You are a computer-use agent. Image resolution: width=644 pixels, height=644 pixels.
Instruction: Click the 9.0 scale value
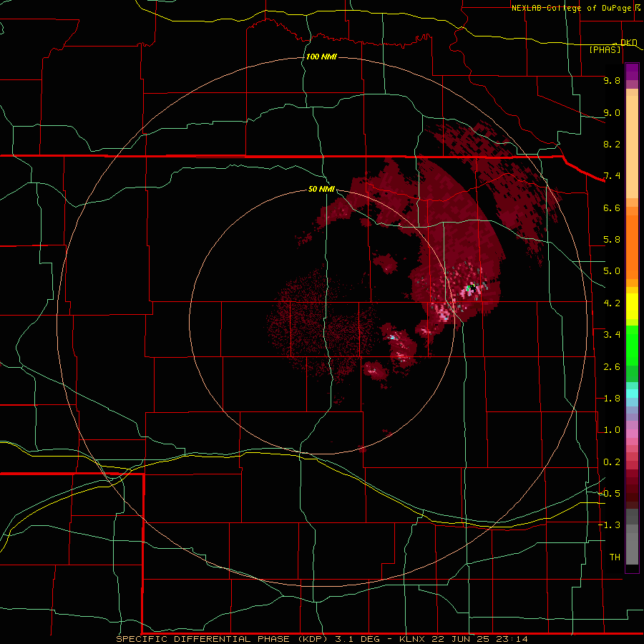(x=612, y=112)
